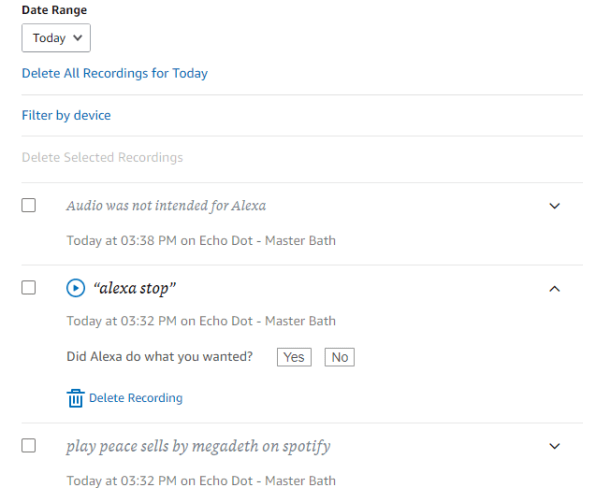Check the box for "Audio was not intended for Alexa"
The width and height of the screenshot is (596, 502).
[x=29, y=205]
